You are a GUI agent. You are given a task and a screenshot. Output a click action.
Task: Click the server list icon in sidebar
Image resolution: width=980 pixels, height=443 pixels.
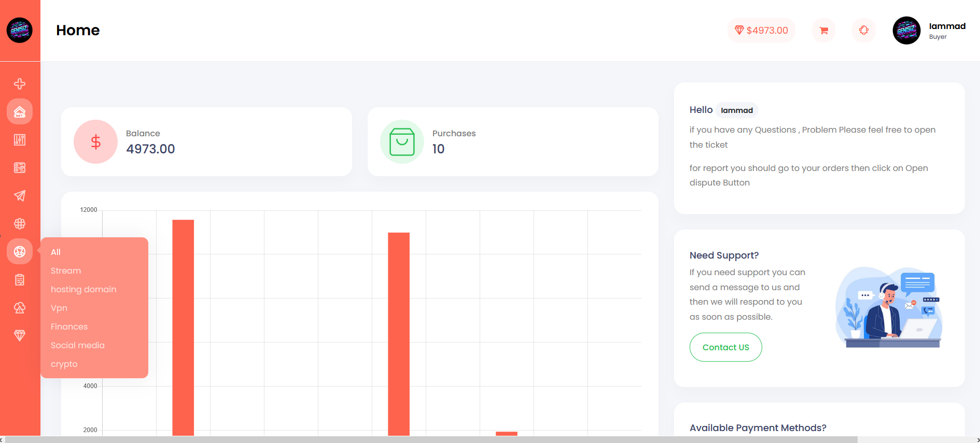pos(20,168)
